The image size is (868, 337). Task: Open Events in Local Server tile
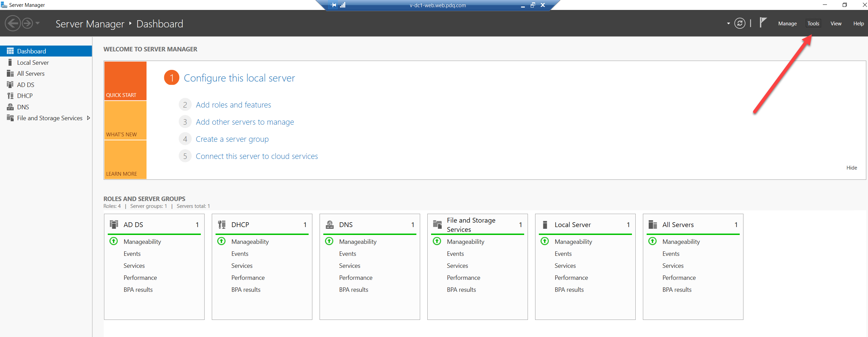[x=563, y=254]
